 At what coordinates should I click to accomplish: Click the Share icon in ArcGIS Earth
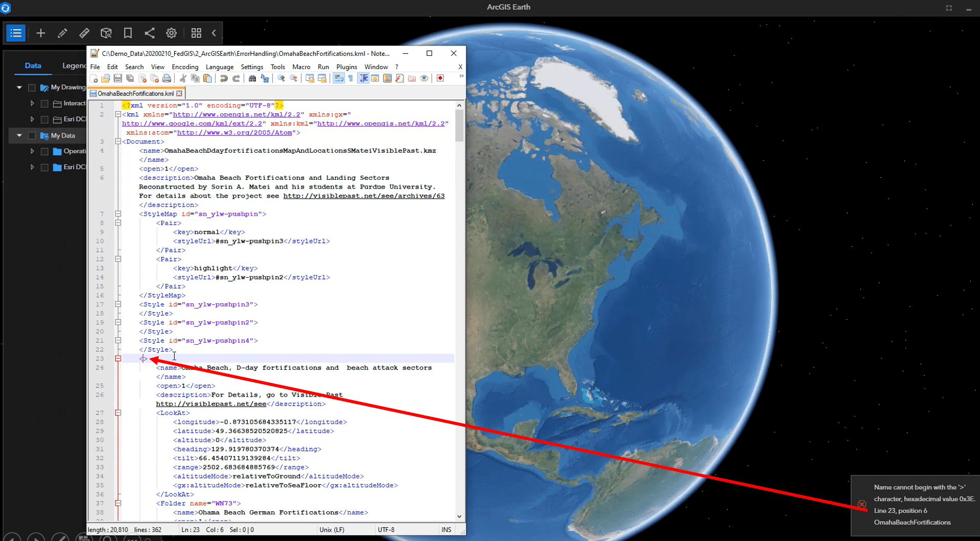click(x=150, y=33)
